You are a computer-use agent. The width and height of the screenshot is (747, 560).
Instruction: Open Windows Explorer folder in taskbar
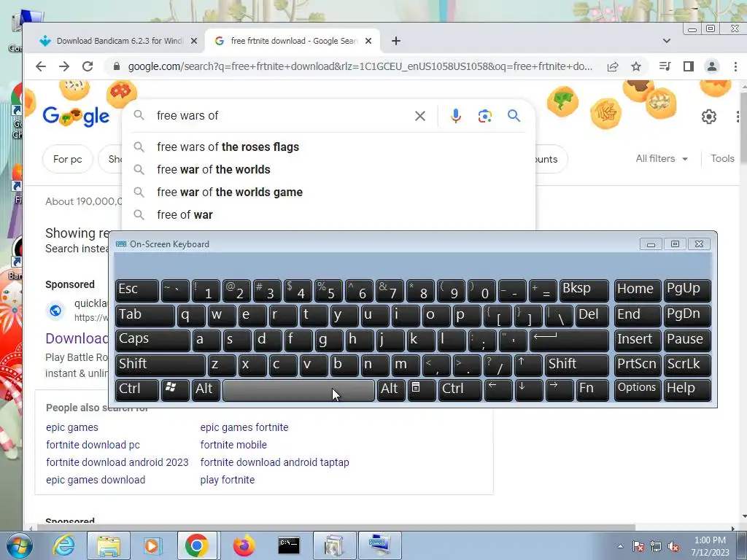[x=109, y=545]
